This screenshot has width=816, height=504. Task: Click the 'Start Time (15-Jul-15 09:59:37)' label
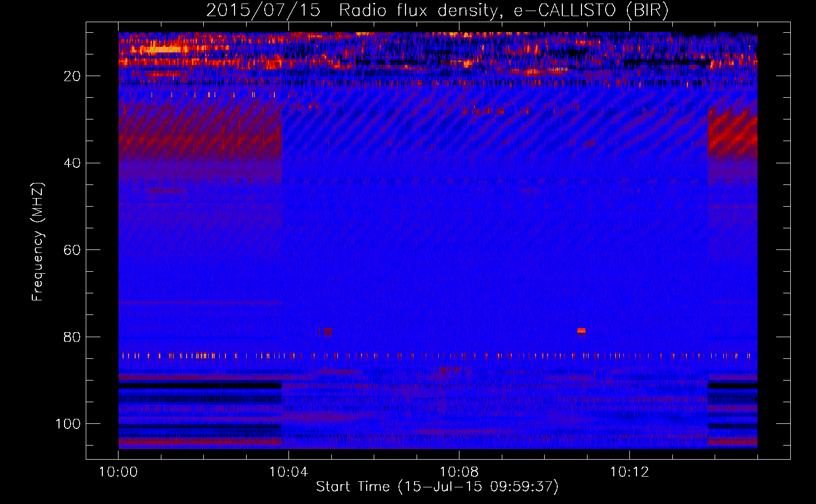(437, 487)
